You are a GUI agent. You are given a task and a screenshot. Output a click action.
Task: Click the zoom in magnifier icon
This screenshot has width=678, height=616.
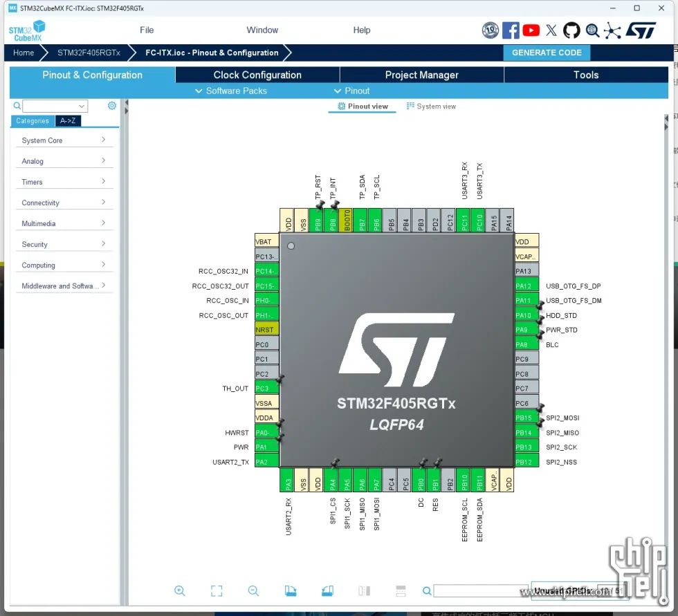179,590
